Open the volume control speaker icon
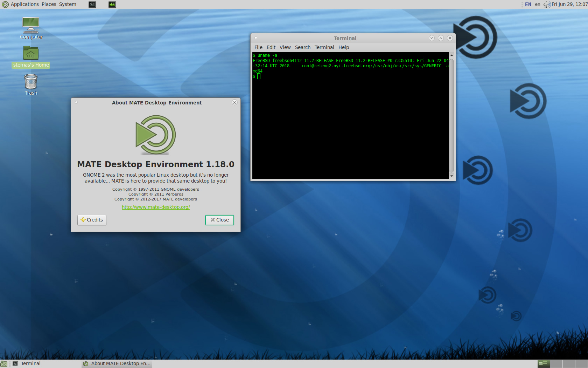 tap(547, 5)
